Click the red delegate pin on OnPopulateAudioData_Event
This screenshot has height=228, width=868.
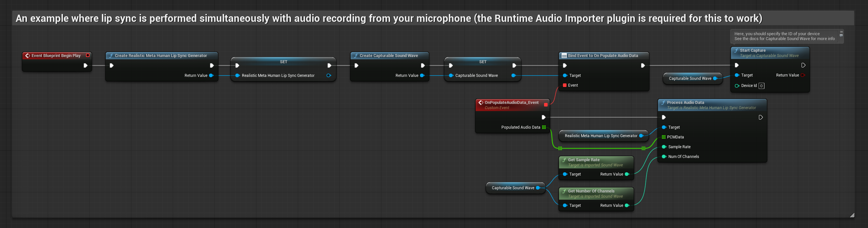546,105
